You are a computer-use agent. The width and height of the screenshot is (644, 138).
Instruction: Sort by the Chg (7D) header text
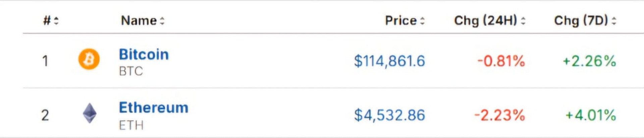pyautogui.click(x=581, y=21)
